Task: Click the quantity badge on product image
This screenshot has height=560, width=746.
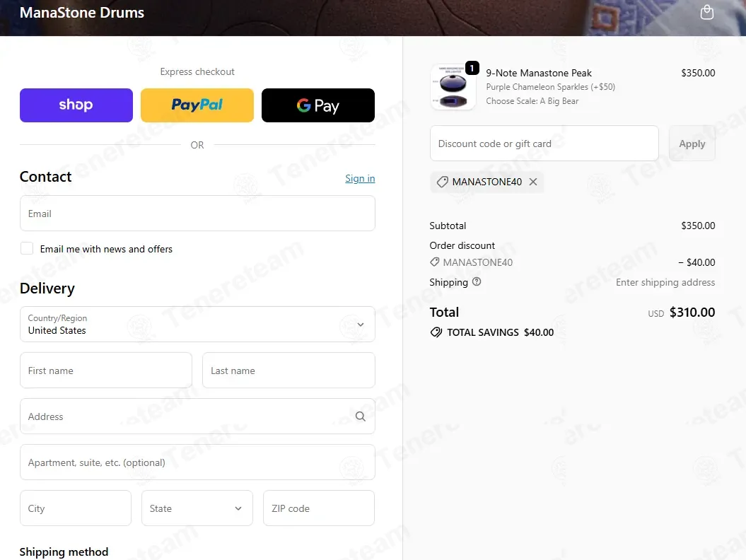Action: click(472, 68)
